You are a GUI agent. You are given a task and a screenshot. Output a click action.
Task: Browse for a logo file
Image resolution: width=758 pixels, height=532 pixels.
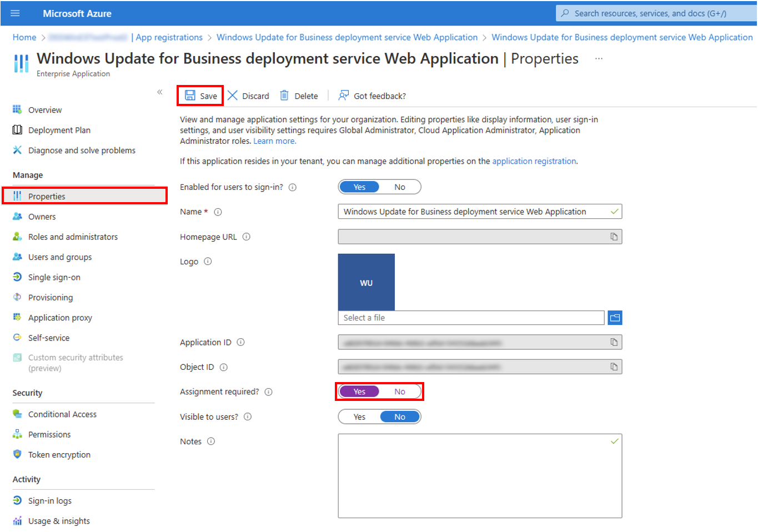pyautogui.click(x=615, y=318)
